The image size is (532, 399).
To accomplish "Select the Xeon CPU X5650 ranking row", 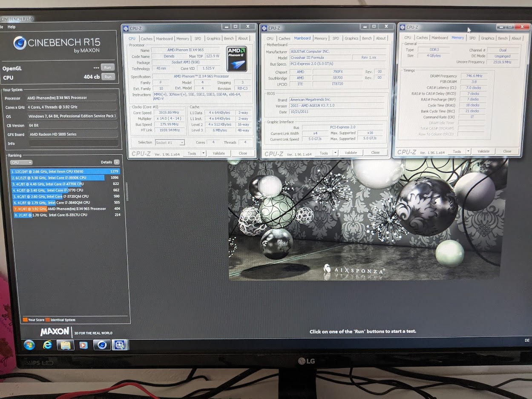I will coord(65,172).
